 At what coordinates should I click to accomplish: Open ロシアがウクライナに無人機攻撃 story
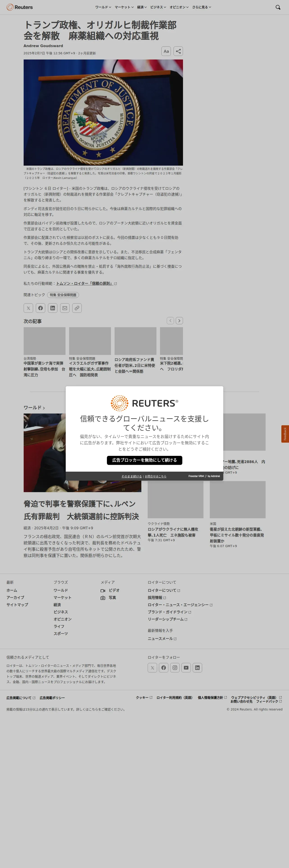click(x=173, y=532)
